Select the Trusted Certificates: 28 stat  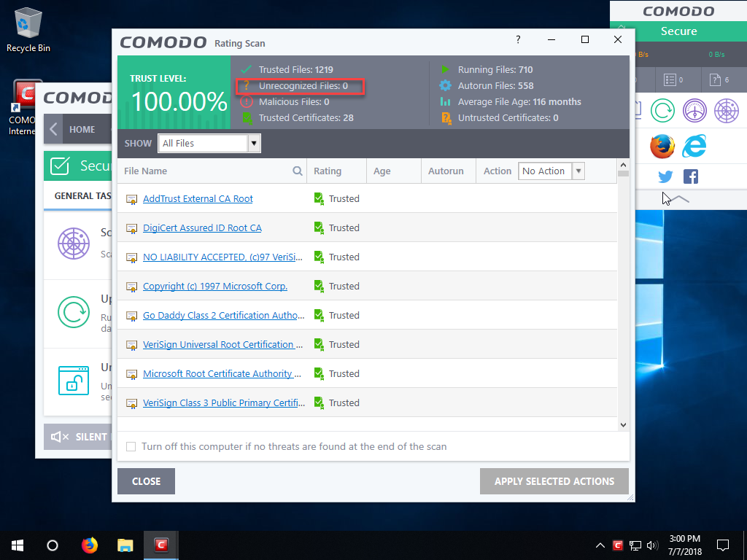[x=306, y=117]
